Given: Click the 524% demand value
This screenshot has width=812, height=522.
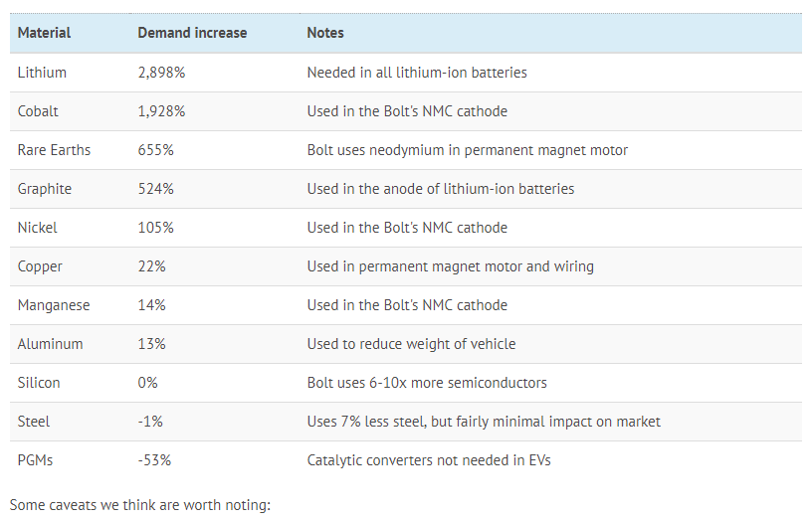Looking at the screenshot, I should 155,189.
